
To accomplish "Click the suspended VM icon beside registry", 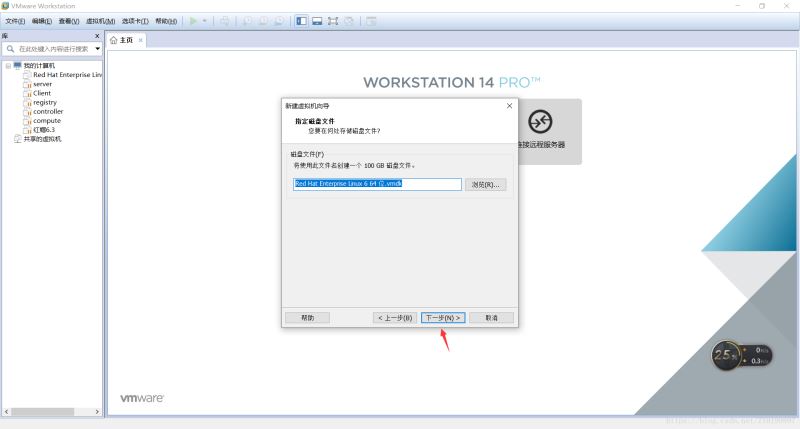I will pyautogui.click(x=28, y=103).
